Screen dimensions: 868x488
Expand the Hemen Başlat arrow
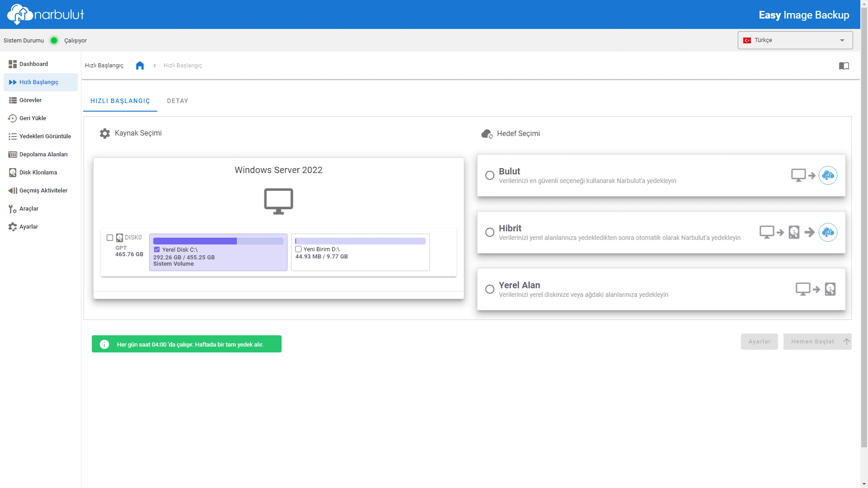coord(846,342)
